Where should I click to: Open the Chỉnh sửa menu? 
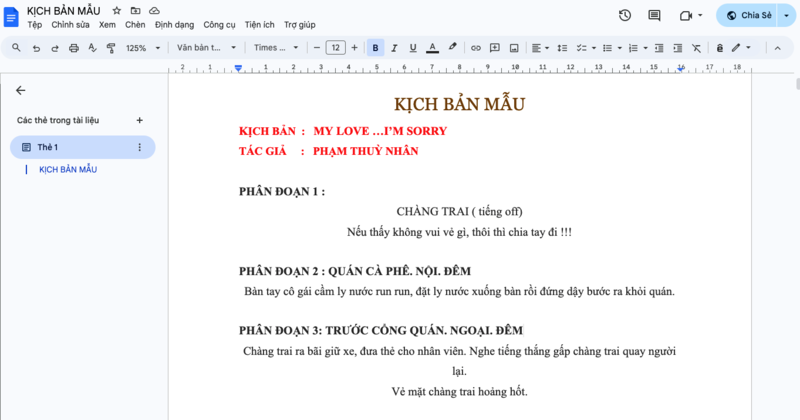click(x=70, y=24)
